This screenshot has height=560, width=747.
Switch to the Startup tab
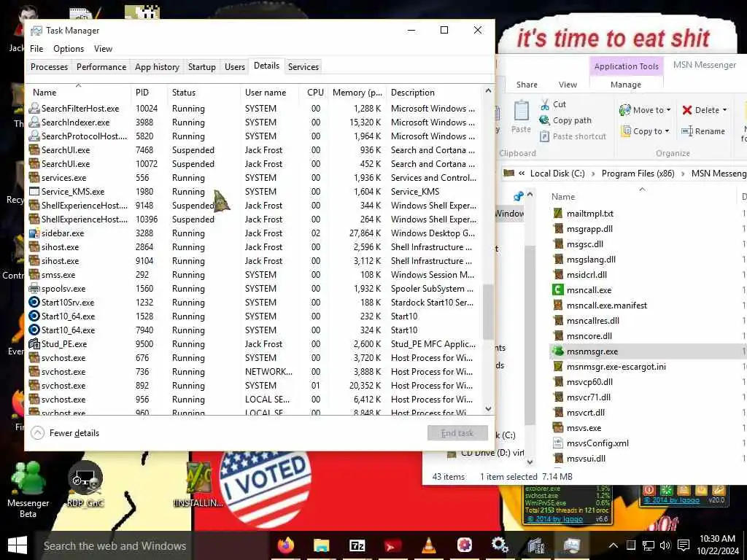point(202,66)
